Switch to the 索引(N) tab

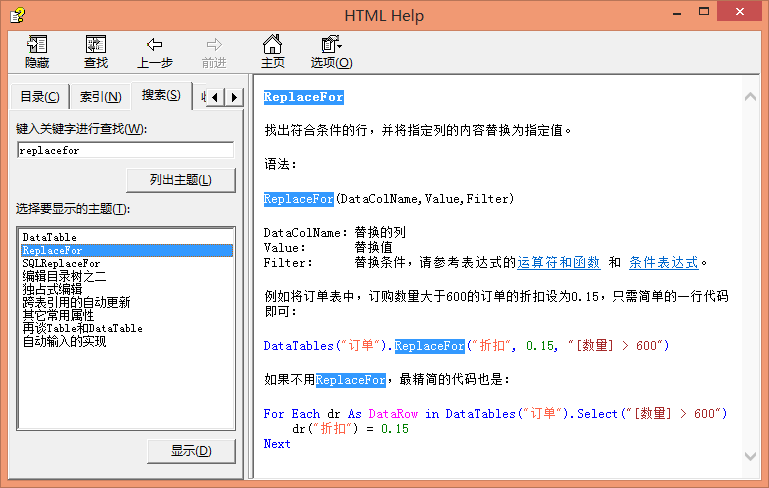click(x=101, y=97)
